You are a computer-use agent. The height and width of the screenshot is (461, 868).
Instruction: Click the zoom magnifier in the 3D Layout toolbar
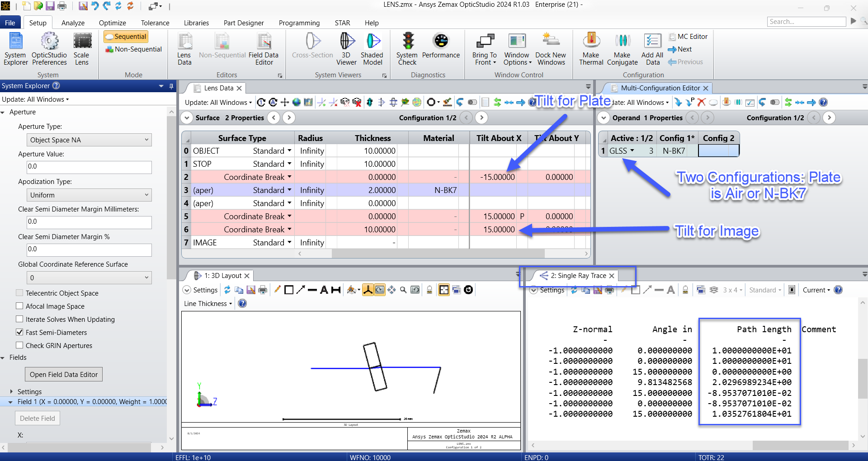[x=403, y=290]
